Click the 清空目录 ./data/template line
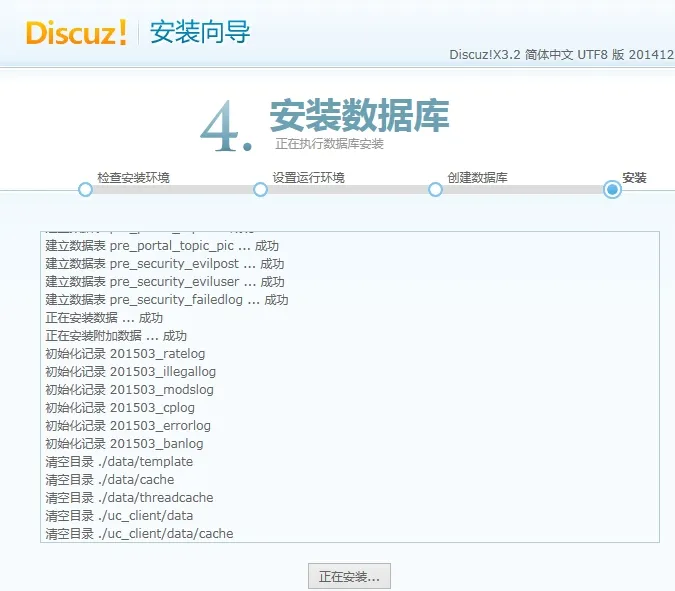 [x=119, y=462]
